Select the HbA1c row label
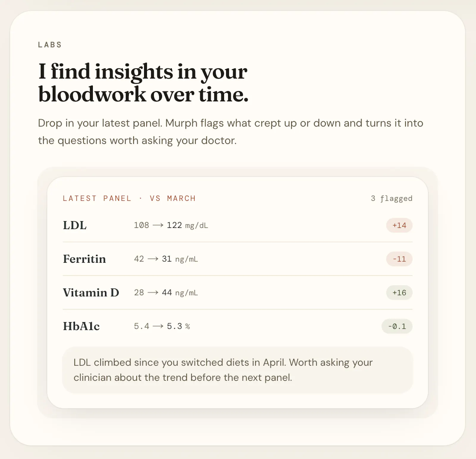Image resolution: width=476 pixels, height=459 pixels. click(81, 326)
